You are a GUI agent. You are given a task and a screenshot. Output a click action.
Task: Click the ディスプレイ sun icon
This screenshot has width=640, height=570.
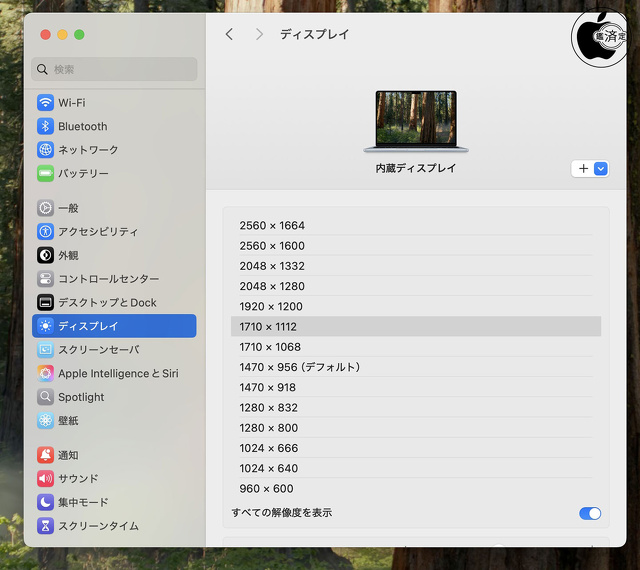click(x=45, y=326)
